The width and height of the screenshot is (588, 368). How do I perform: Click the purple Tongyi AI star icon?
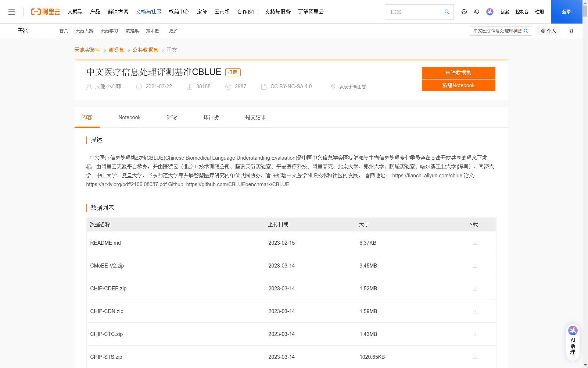click(x=490, y=12)
